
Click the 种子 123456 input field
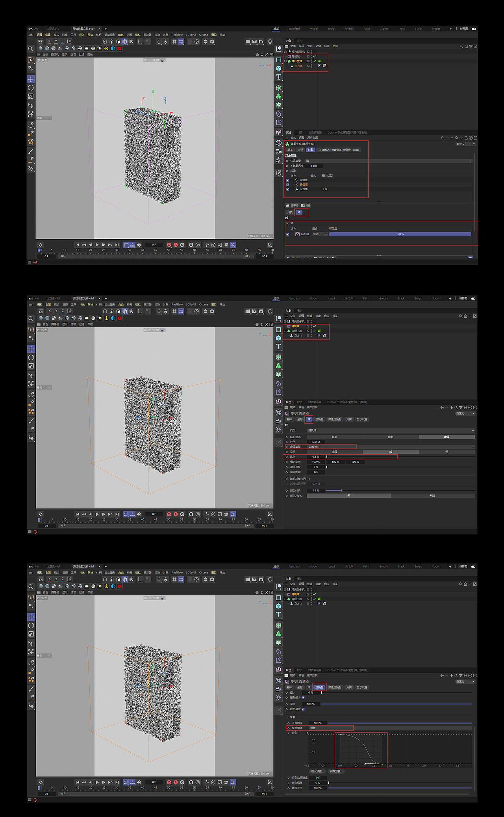[316, 442]
